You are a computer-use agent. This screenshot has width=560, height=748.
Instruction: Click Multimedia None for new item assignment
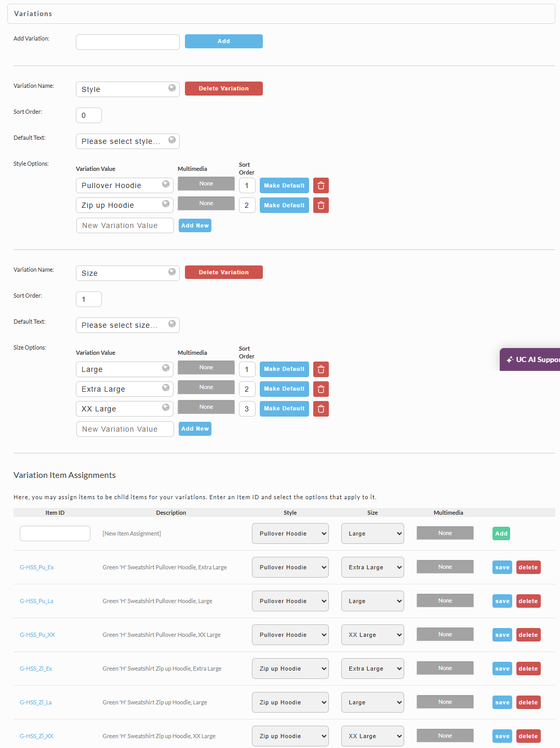[445, 533]
